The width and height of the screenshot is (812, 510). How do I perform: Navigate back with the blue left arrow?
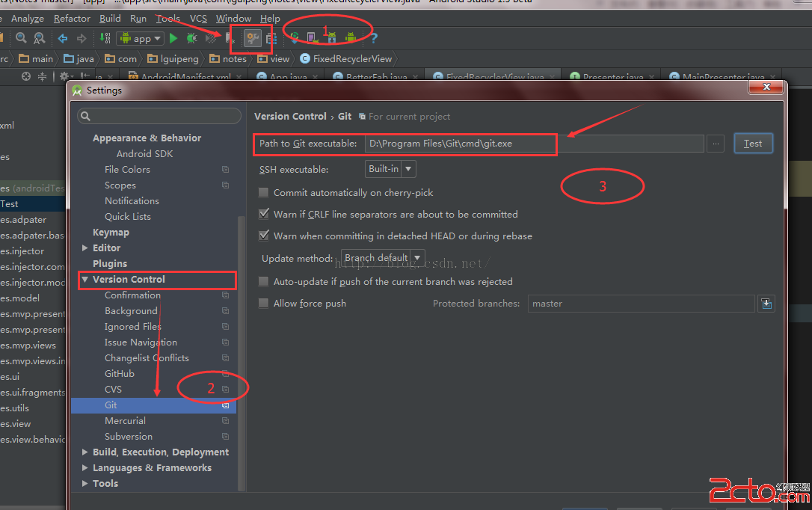click(63, 38)
